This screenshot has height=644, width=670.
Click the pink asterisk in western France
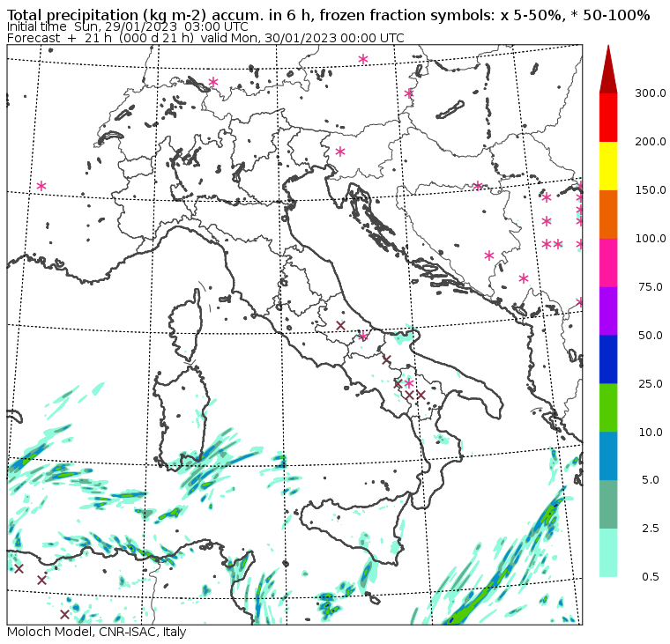41,186
